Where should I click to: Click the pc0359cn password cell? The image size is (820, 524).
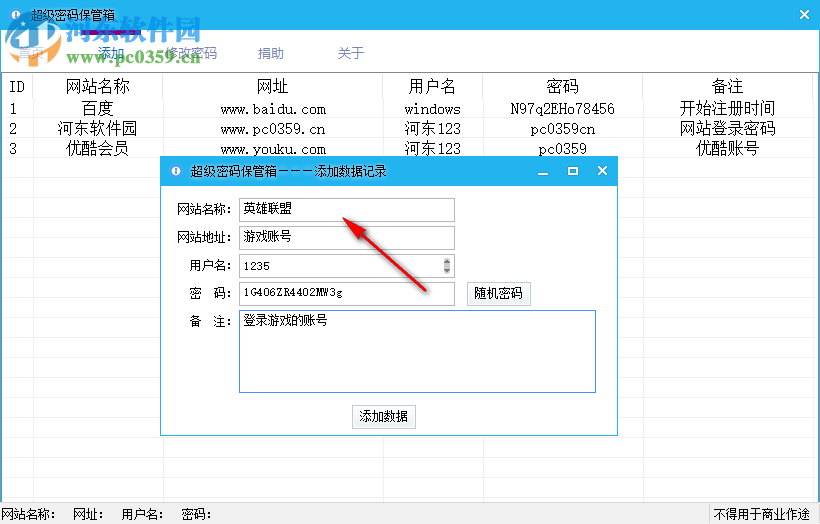pyautogui.click(x=562, y=129)
